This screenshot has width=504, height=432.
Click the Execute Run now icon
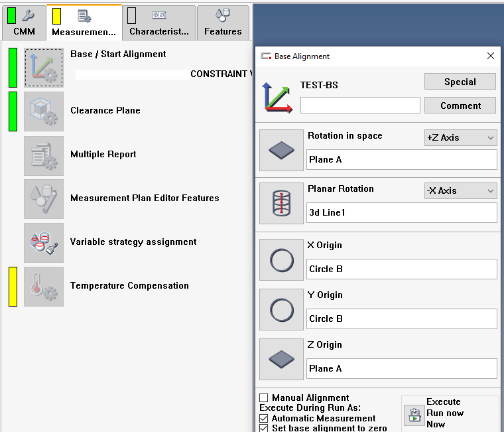tap(414, 415)
